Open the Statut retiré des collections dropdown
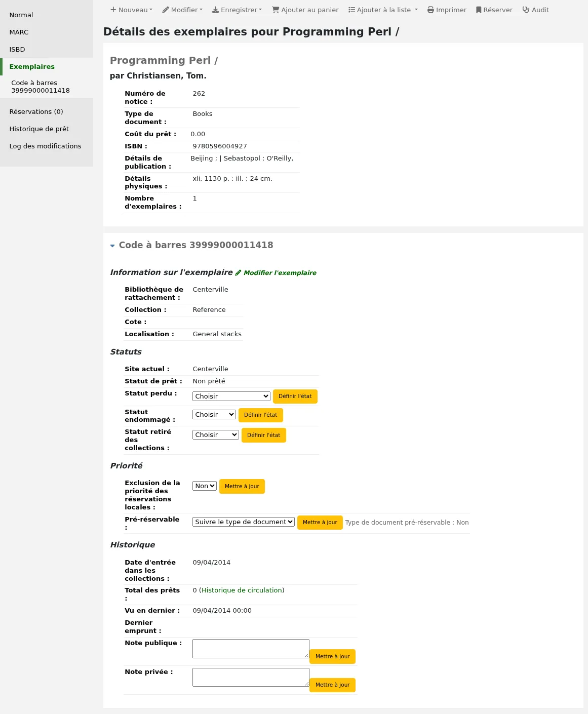Viewport: 588px width, 714px height. [x=216, y=435]
